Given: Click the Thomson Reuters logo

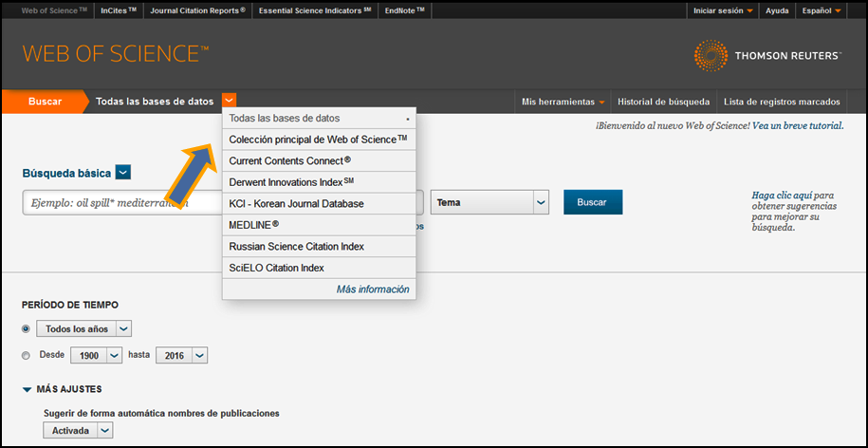Looking at the screenshot, I should [767, 55].
